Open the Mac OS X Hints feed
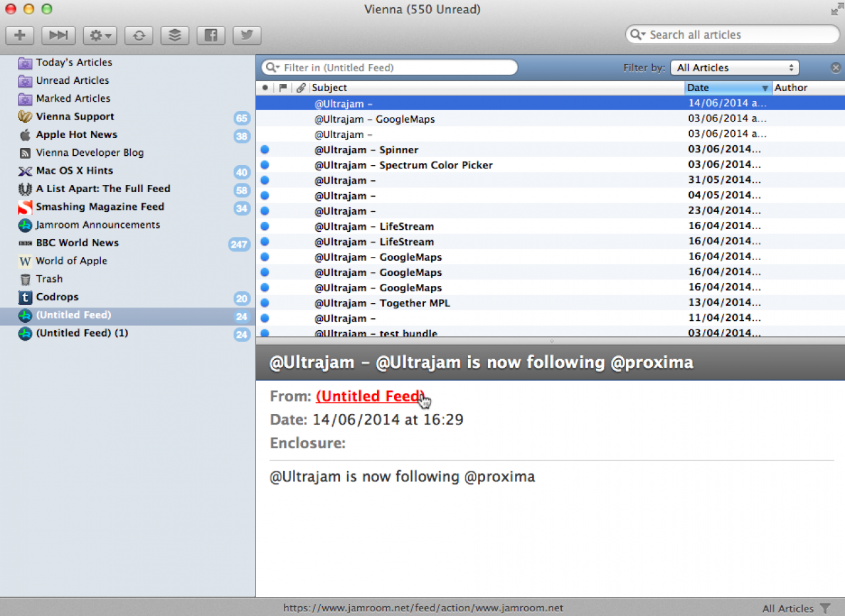The image size is (845, 616). click(x=75, y=171)
